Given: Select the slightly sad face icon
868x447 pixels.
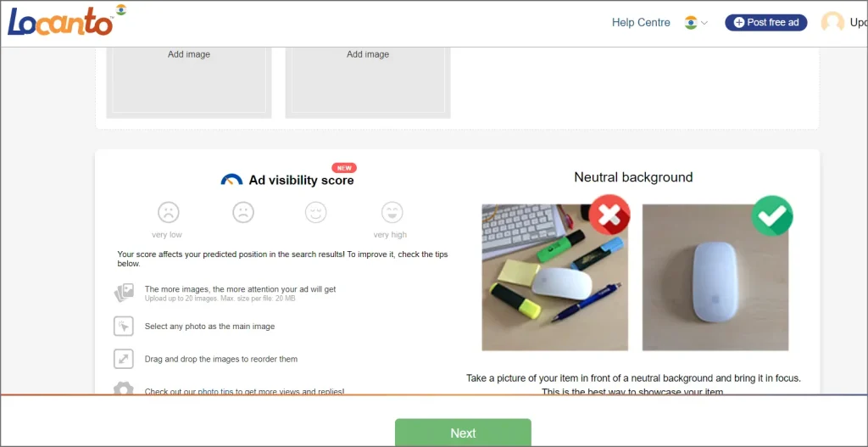Looking at the screenshot, I should pos(243,212).
